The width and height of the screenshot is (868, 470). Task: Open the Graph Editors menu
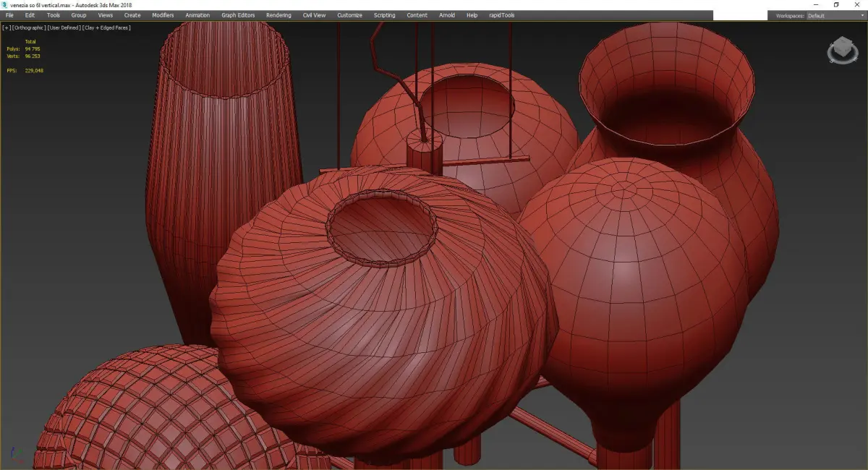pos(238,15)
